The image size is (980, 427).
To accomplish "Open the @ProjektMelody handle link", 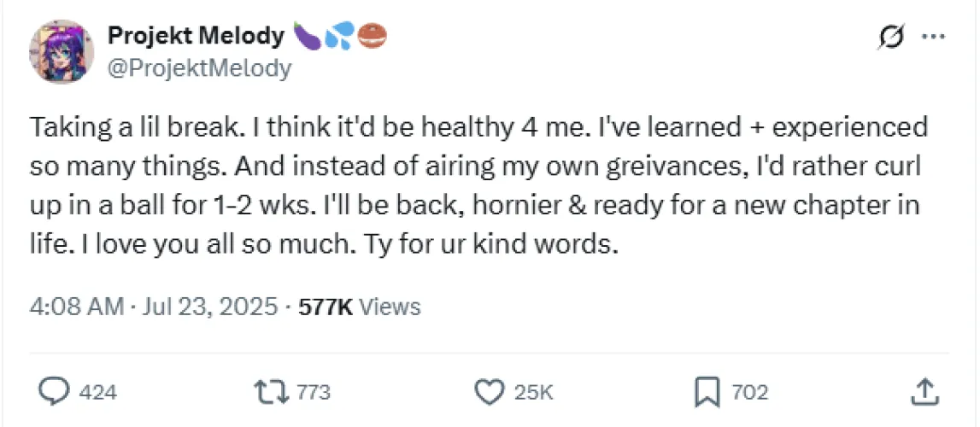I will (x=199, y=67).
